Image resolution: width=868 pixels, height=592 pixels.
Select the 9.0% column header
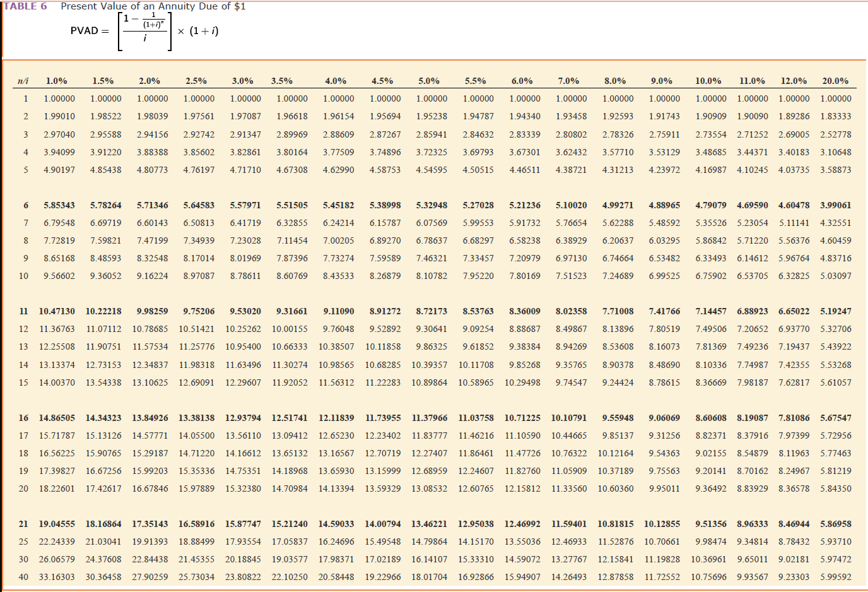point(662,81)
